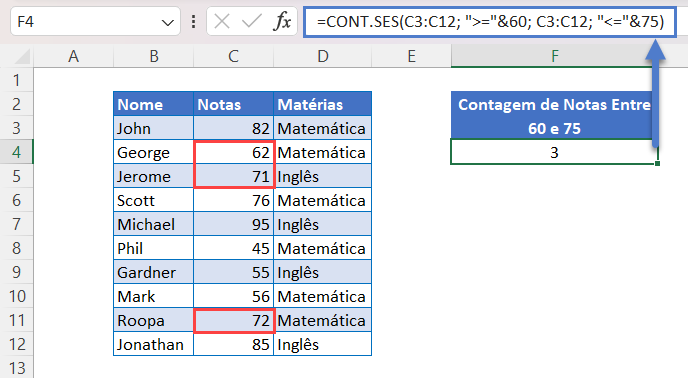Select row 11 header
Viewport: 688px width, 378px height.
click(x=17, y=320)
